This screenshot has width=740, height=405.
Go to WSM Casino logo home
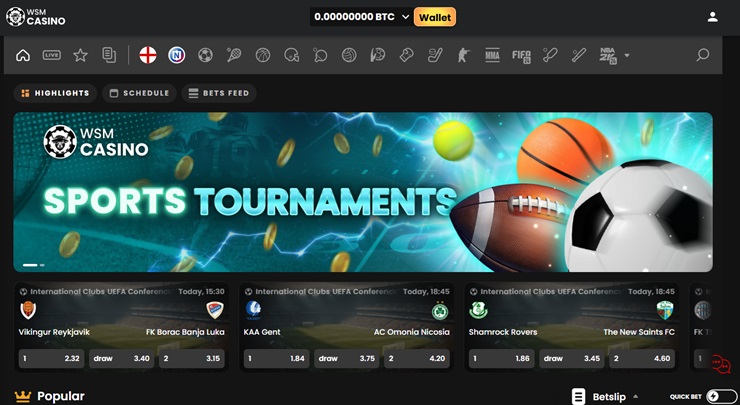(x=36, y=17)
